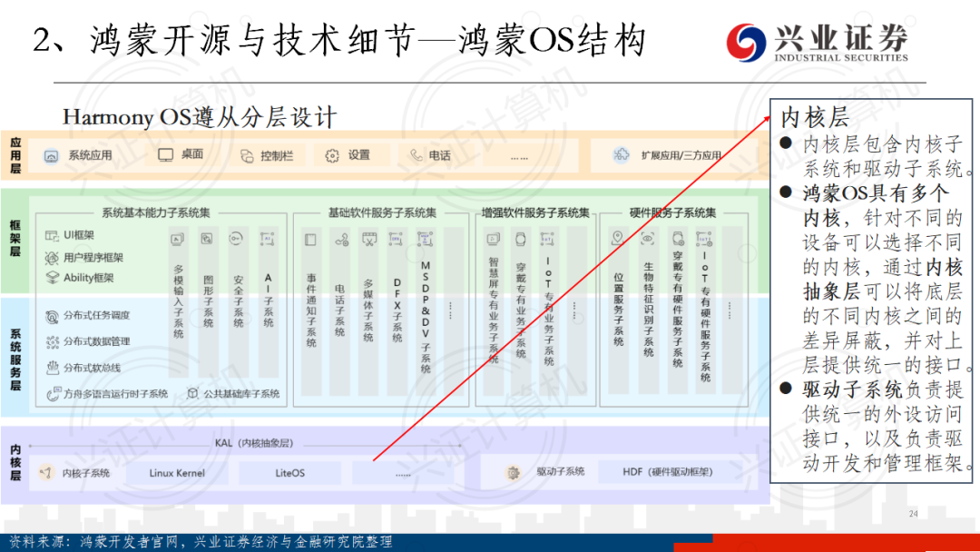Select the UI框架 icon
Screen dimensions: 980x552
[x=52, y=235]
